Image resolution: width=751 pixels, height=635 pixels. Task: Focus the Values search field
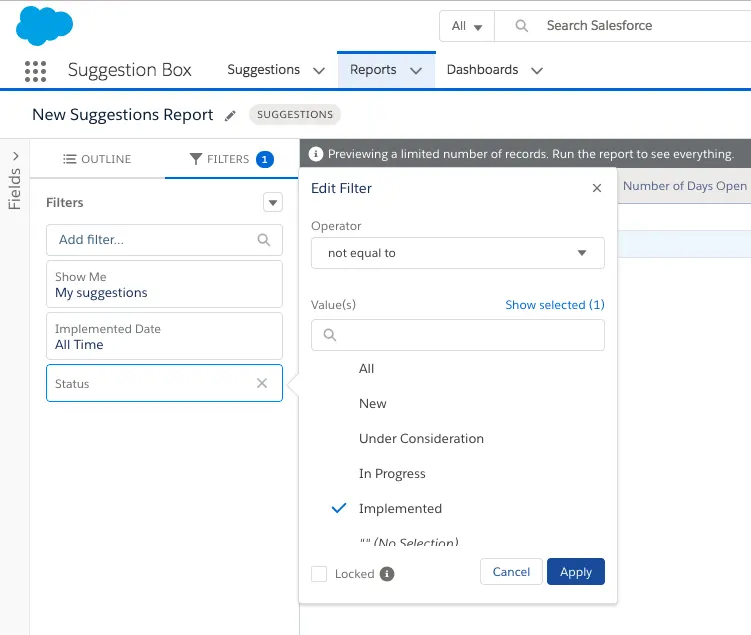tap(457, 335)
